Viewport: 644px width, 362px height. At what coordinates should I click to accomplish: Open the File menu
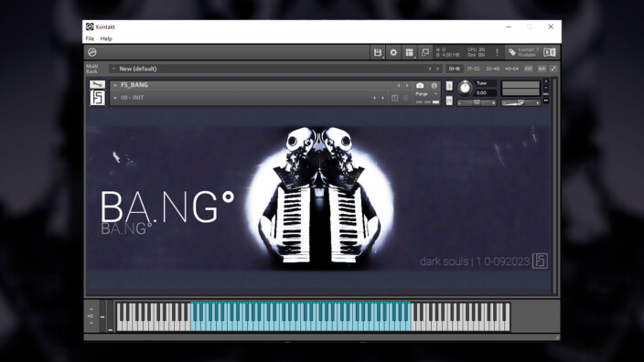pos(90,38)
